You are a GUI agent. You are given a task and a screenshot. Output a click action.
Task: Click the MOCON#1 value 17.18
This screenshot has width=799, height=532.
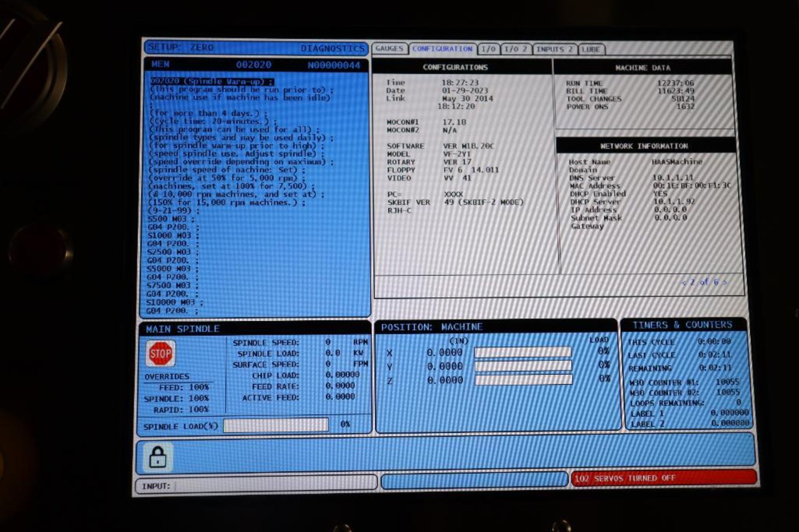pos(454,122)
